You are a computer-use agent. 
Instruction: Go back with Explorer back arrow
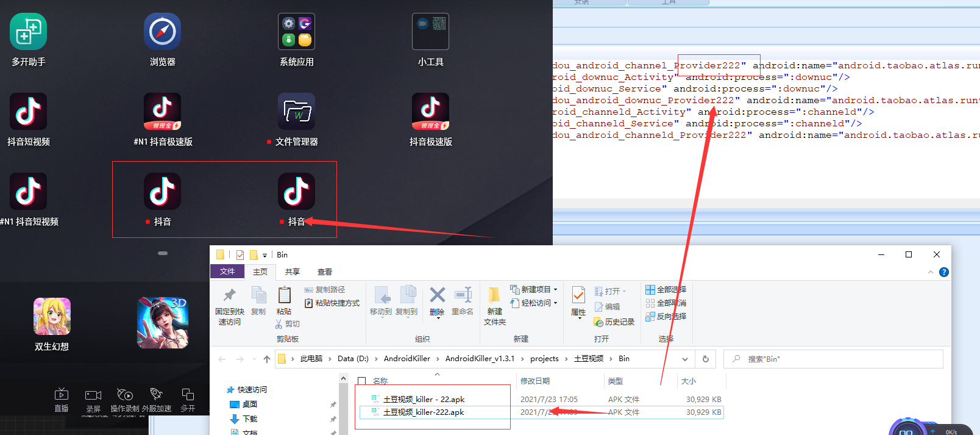coord(222,359)
